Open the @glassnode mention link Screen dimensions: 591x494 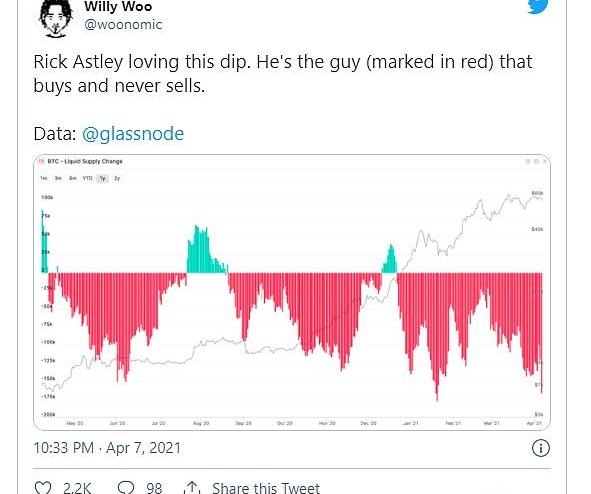pos(133,134)
